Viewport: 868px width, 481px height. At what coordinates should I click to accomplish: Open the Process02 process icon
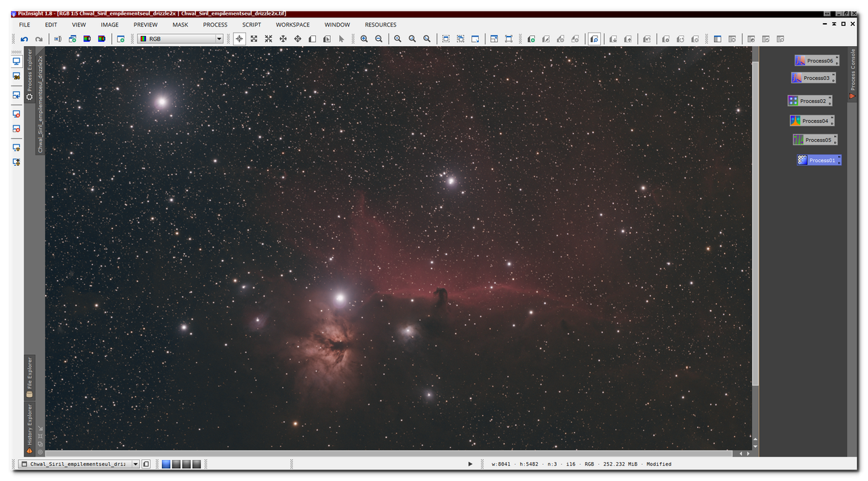(810, 100)
